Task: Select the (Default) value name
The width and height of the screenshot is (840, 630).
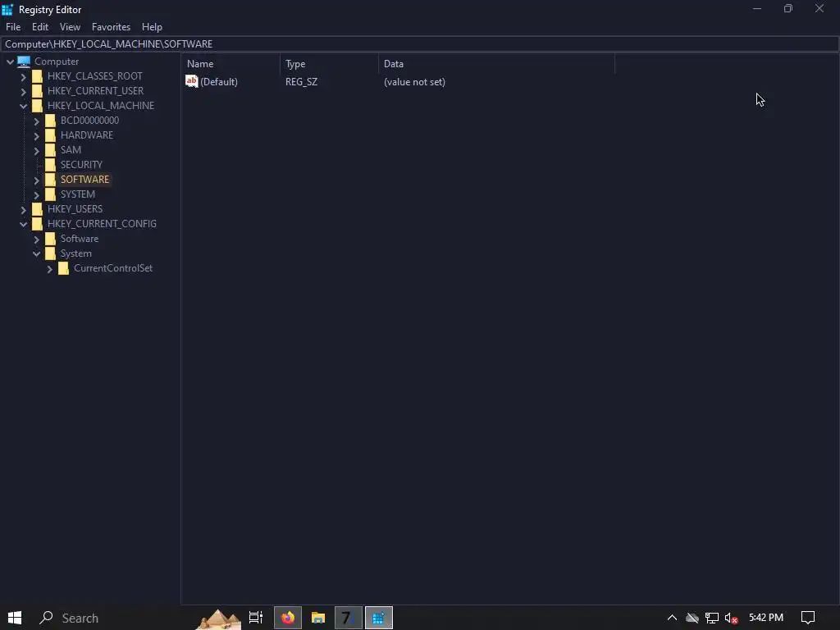Action: [218, 82]
